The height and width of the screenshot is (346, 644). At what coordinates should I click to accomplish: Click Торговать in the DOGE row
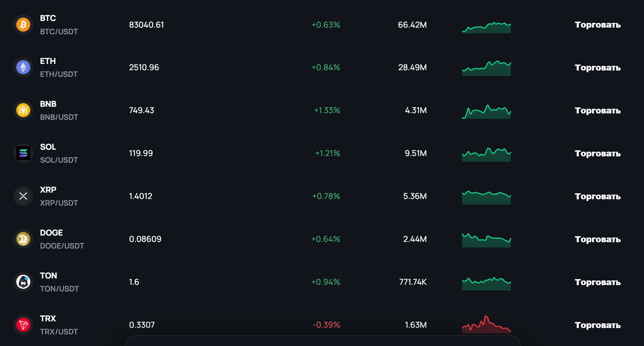point(597,240)
